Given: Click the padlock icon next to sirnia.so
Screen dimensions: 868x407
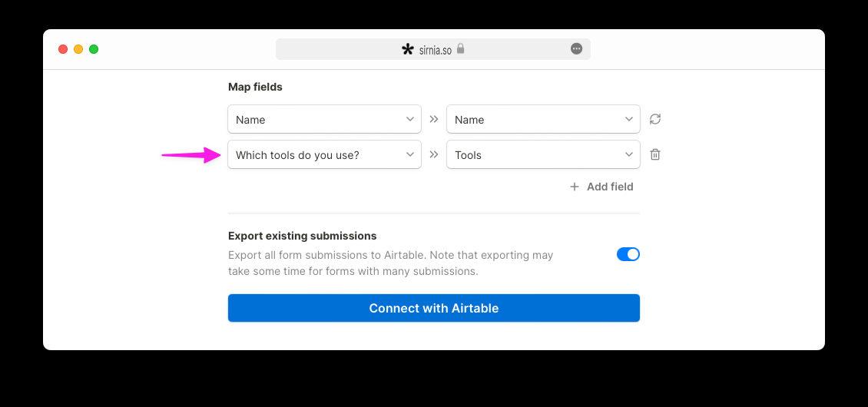Looking at the screenshot, I should coord(460,48).
